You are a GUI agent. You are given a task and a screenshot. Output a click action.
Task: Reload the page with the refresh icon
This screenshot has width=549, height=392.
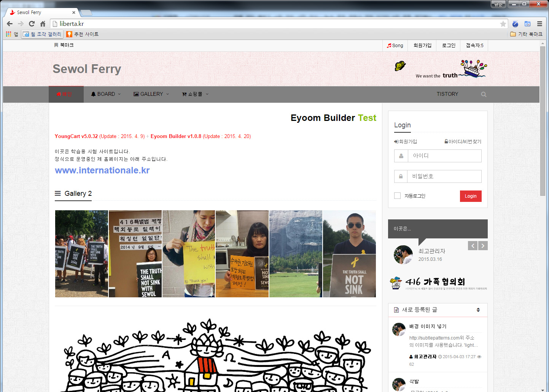(32, 24)
